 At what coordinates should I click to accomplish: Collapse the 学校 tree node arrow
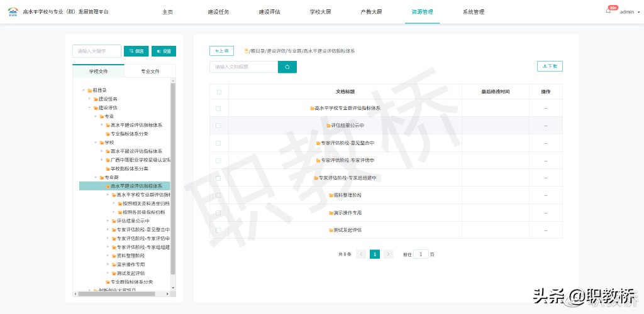tap(96, 143)
